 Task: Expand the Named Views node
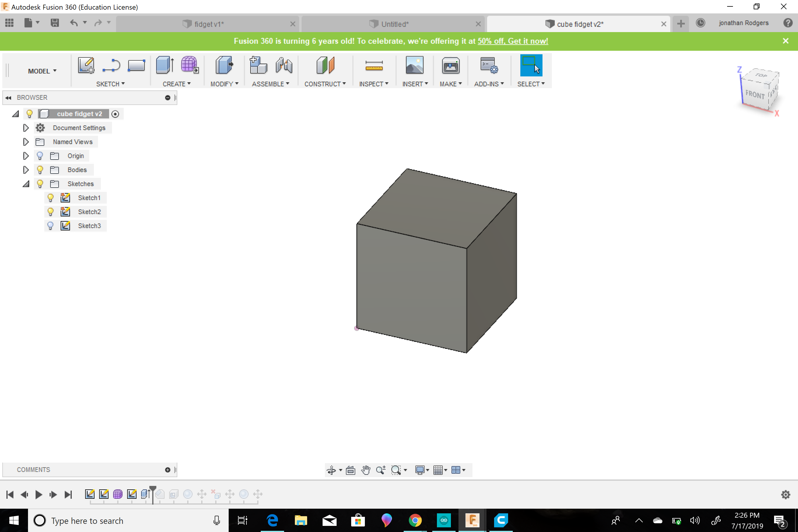(x=26, y=142)
